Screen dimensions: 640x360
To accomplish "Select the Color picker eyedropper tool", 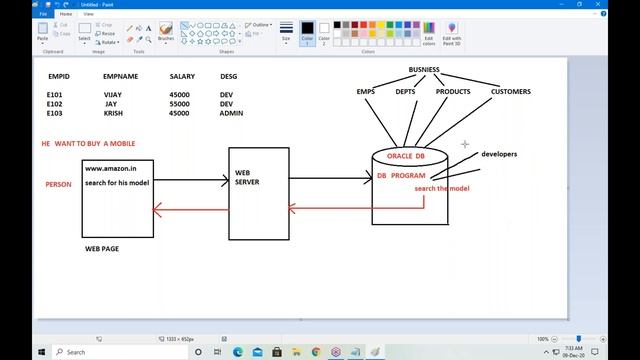I will click(x=139, y=39).
